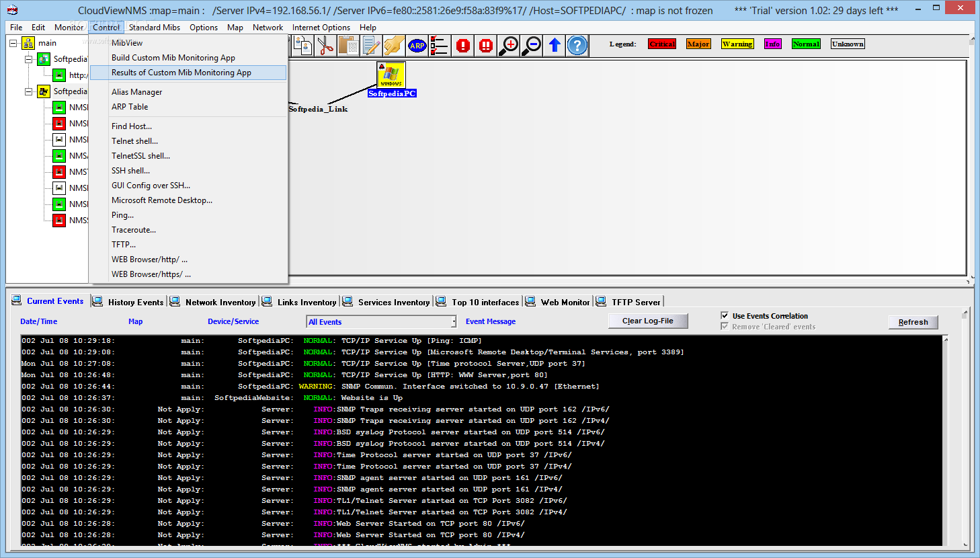980x558 pixels.
Task: Click the green http entry icon in the tree
Action: (59, 75)
